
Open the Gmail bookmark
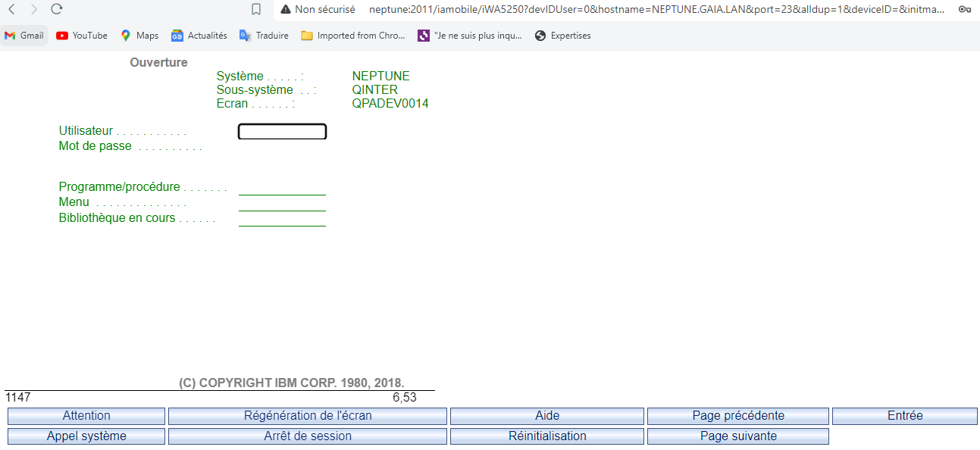point(24,36)
